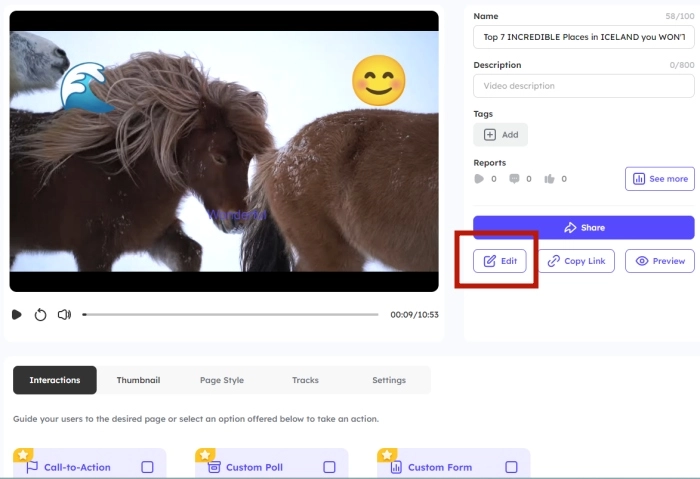The height and width of the screenshot is (479, 700).
Task: Click the purple Share button
Action: coord(583,227)
